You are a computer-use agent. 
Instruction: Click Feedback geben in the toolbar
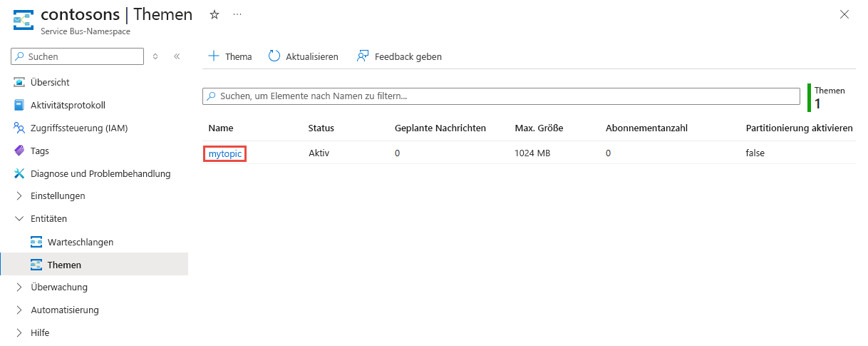click(399, 56)
